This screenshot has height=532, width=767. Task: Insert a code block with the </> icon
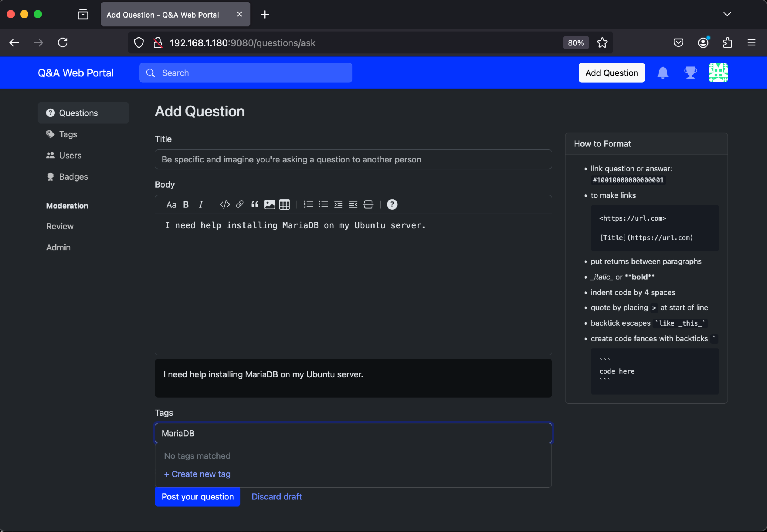click(224, 204)
